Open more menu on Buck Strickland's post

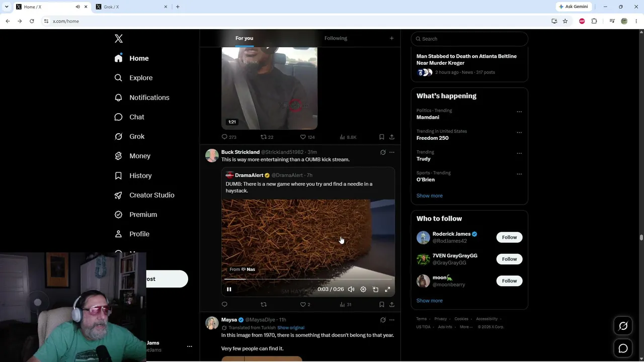pos(392,152)
